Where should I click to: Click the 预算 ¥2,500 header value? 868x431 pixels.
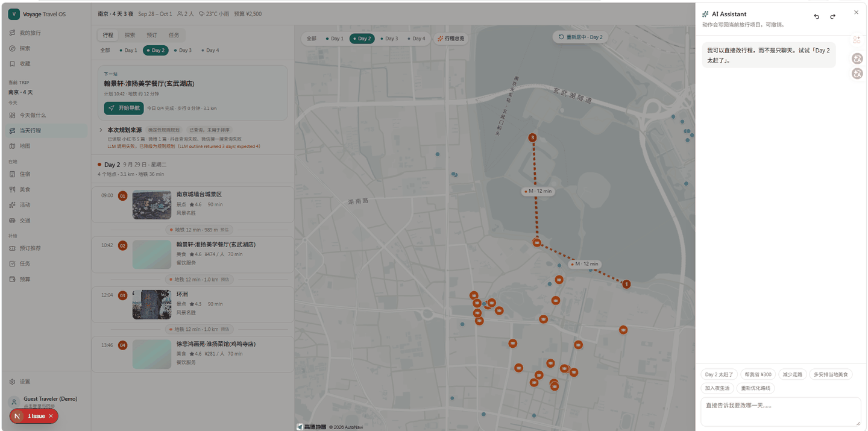pyautogui.click(x=248, y=14)
